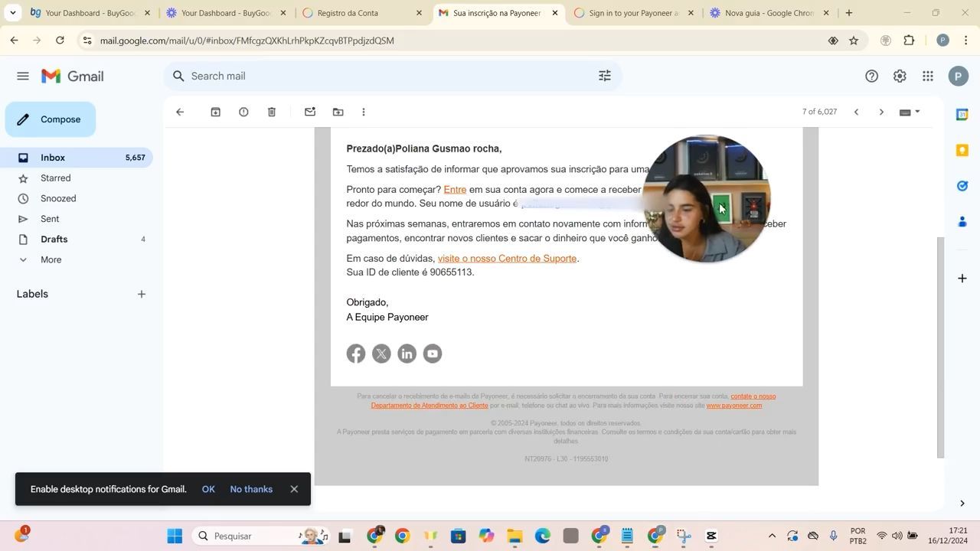
Task: Delete this email with trash icon
Action: 272,112
